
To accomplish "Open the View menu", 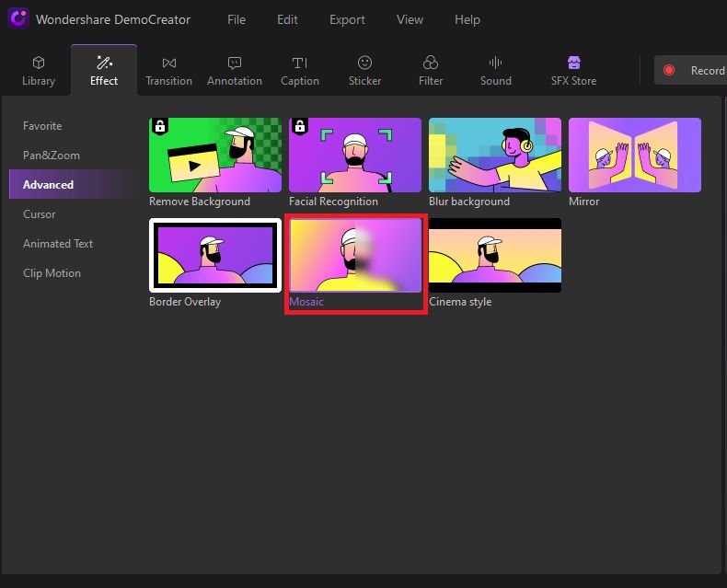I will click(410, 19).
